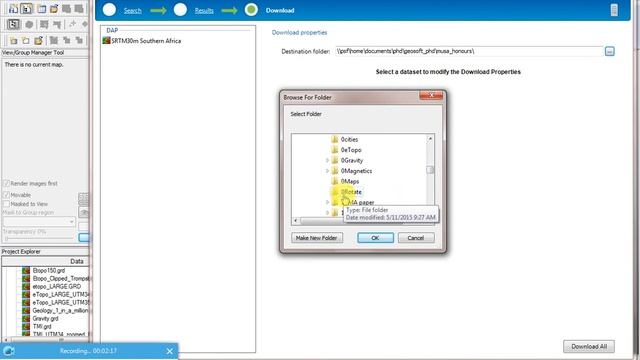Expand the 0Gravity folder node
640x360 pixels.
click(327, 161)
